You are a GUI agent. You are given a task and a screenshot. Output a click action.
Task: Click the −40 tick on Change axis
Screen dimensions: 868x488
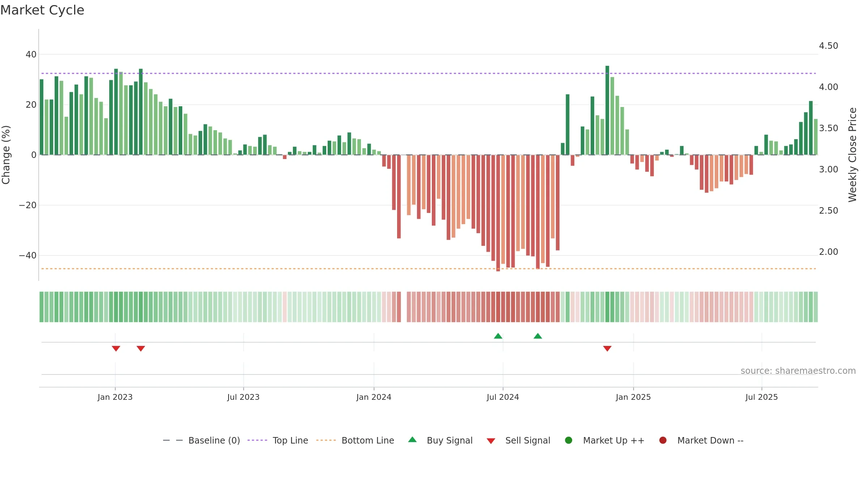click(28, 255)
